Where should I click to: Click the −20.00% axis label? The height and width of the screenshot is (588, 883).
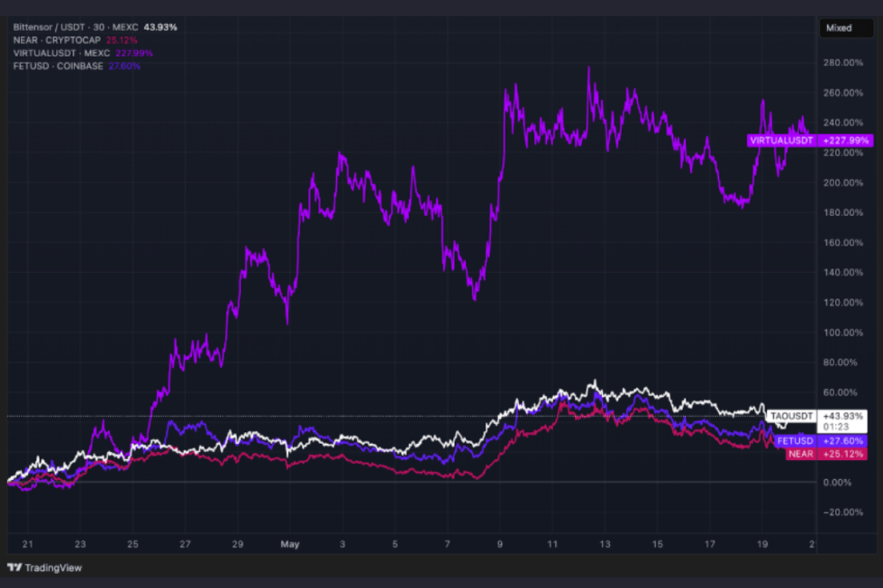tap(842, 512)
